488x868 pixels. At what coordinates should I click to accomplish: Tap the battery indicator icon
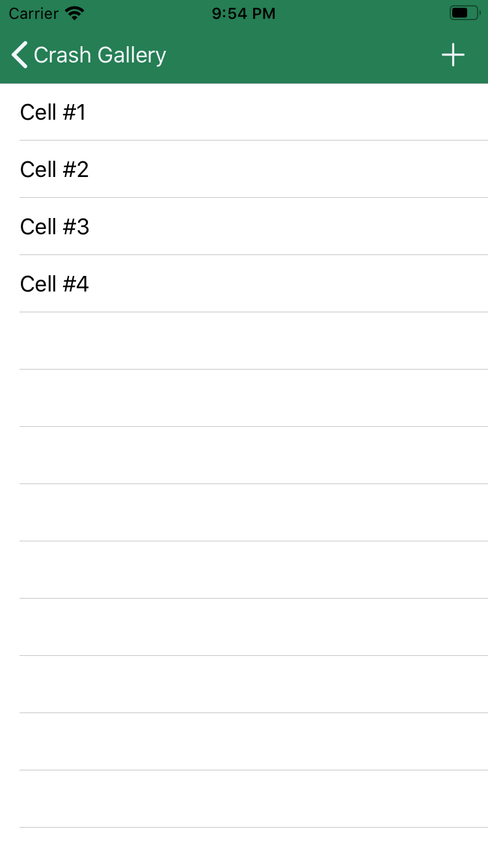pyautogui.click(x=464, y=13)
